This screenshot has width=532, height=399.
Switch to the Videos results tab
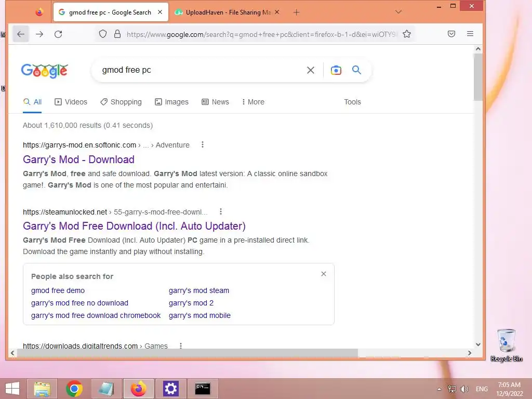(x=71, y=102)
